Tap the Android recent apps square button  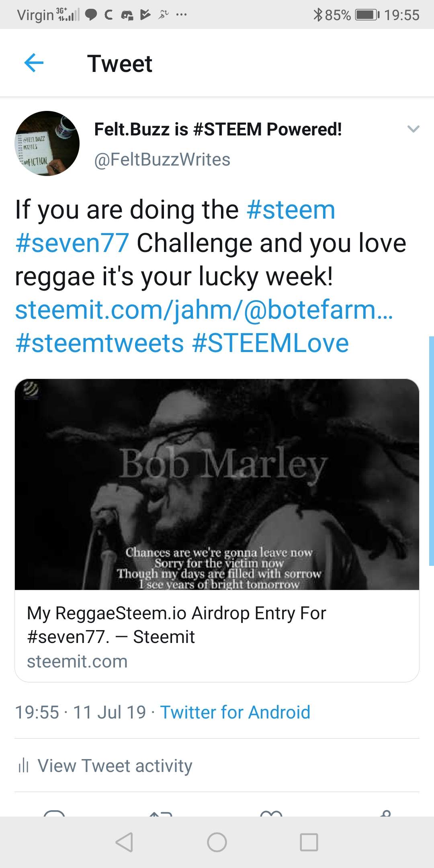309,842
